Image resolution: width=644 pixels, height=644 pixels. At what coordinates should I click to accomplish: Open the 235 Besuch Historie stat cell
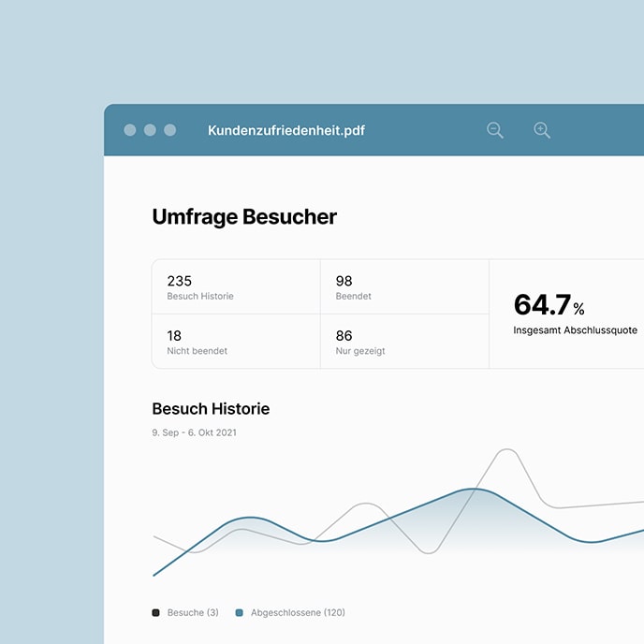coord(236,286)
